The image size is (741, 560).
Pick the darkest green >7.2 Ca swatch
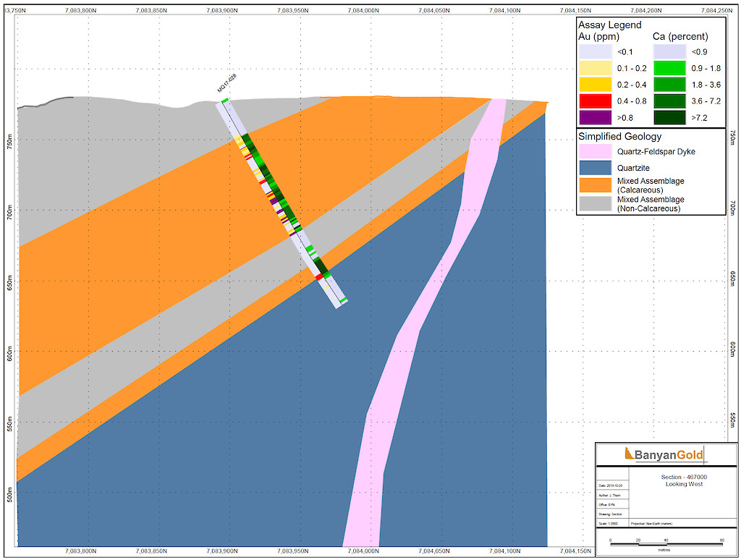[x=670, y=116]
